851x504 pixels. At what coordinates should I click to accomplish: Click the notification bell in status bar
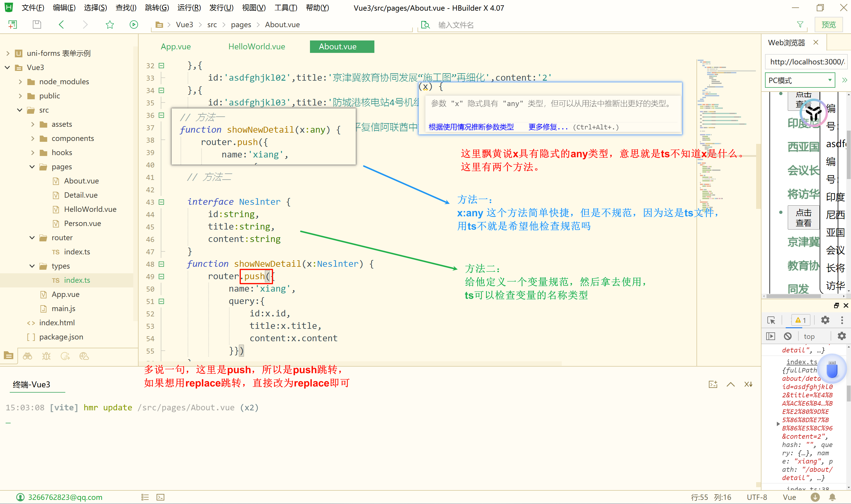pyautogui.click(x=832, y=497)
